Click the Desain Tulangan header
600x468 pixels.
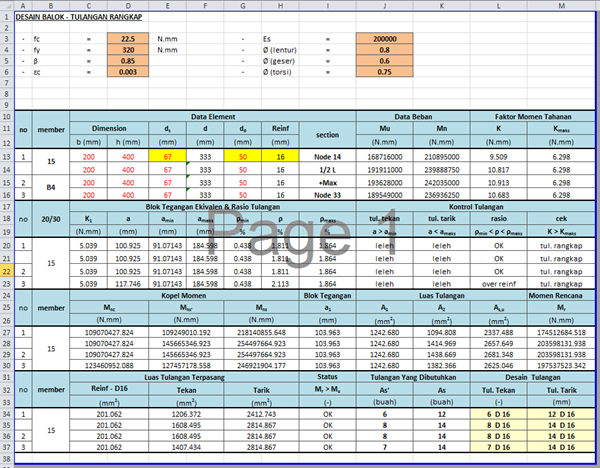point(533,377)
